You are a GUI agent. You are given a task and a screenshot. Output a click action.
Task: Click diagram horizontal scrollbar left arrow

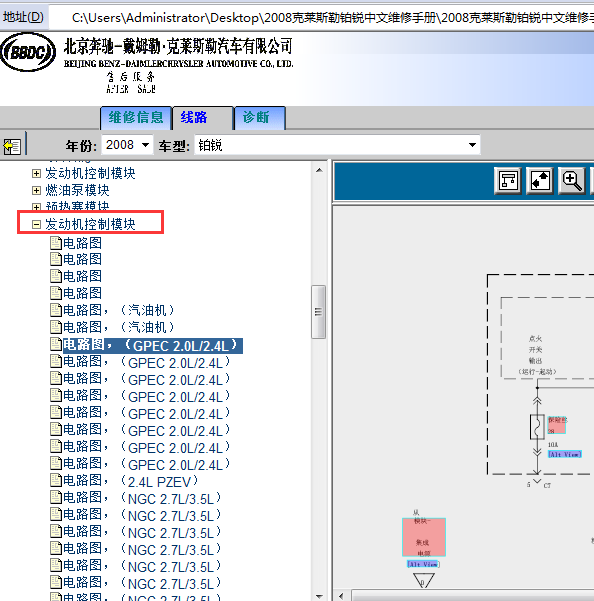(341, 596)
